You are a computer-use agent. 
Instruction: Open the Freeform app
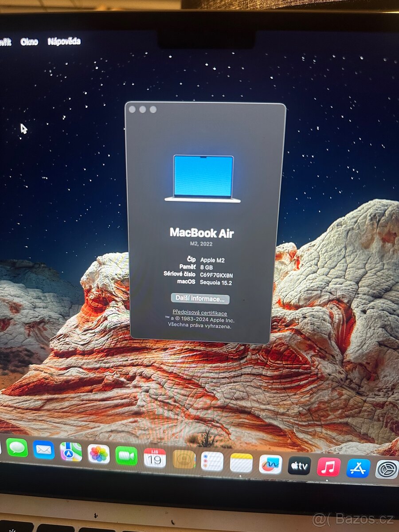(x=270, y=463)
